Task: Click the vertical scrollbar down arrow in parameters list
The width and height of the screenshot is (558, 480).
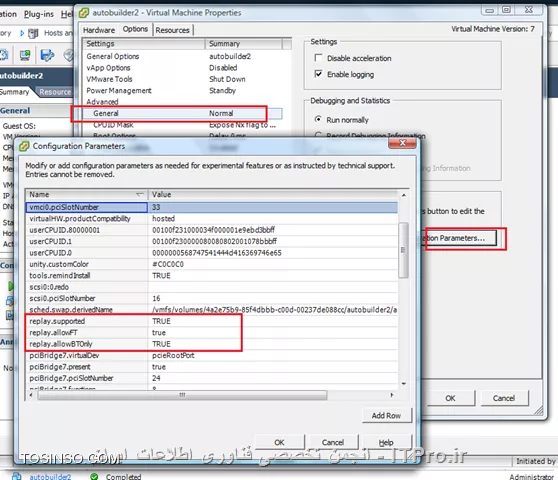Action: [x=404, y=384]
